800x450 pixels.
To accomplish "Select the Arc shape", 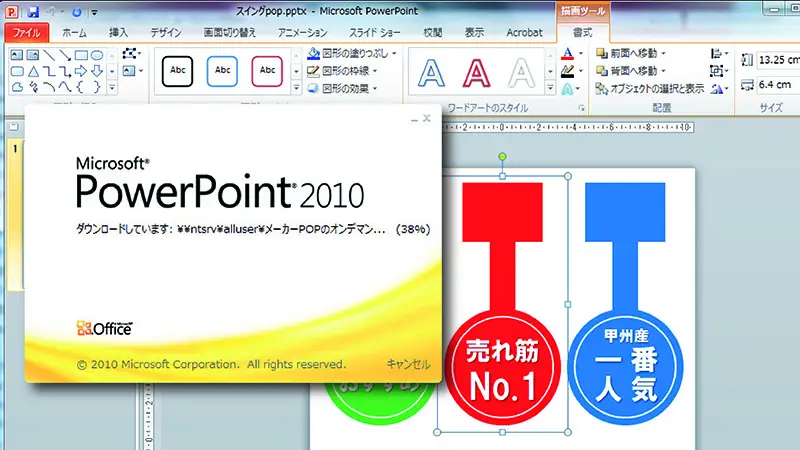I will pyautogui.click(x=49, y=87).
